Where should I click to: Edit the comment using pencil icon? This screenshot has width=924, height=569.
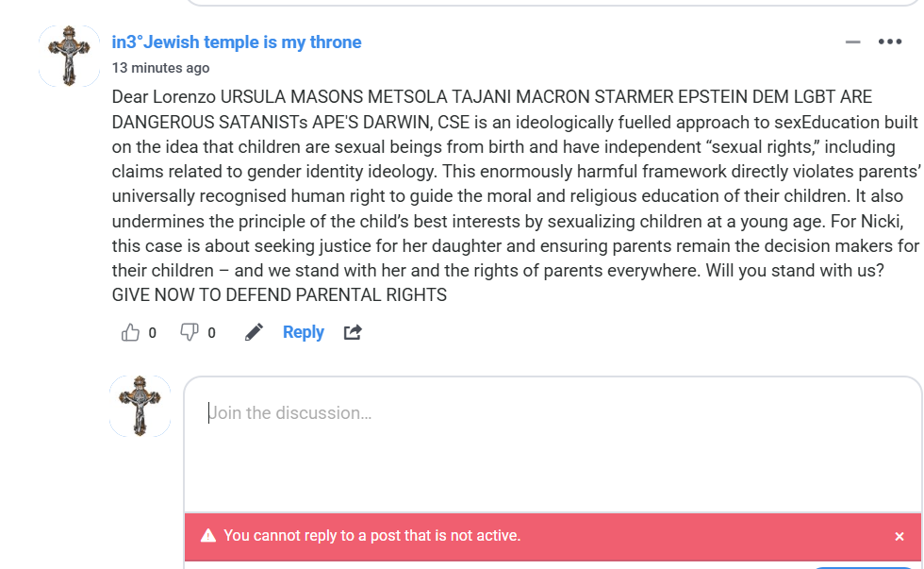pos(254,332)
